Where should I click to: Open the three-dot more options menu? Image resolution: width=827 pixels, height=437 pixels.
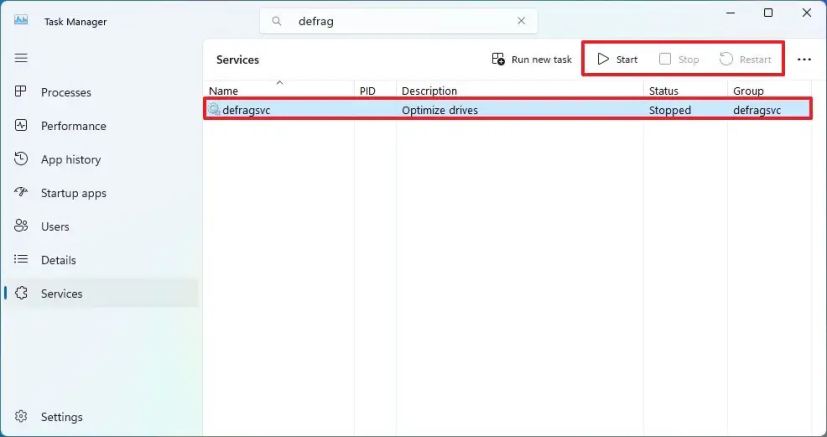[804, 60]
